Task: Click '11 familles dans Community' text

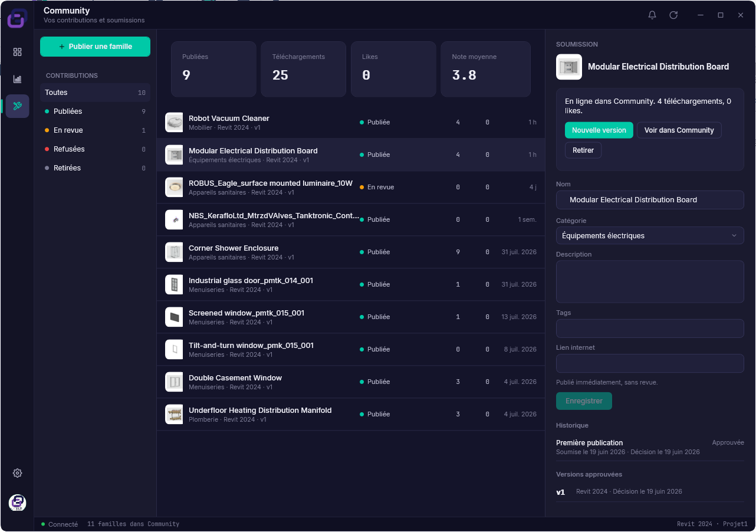Action: [133, 524]
